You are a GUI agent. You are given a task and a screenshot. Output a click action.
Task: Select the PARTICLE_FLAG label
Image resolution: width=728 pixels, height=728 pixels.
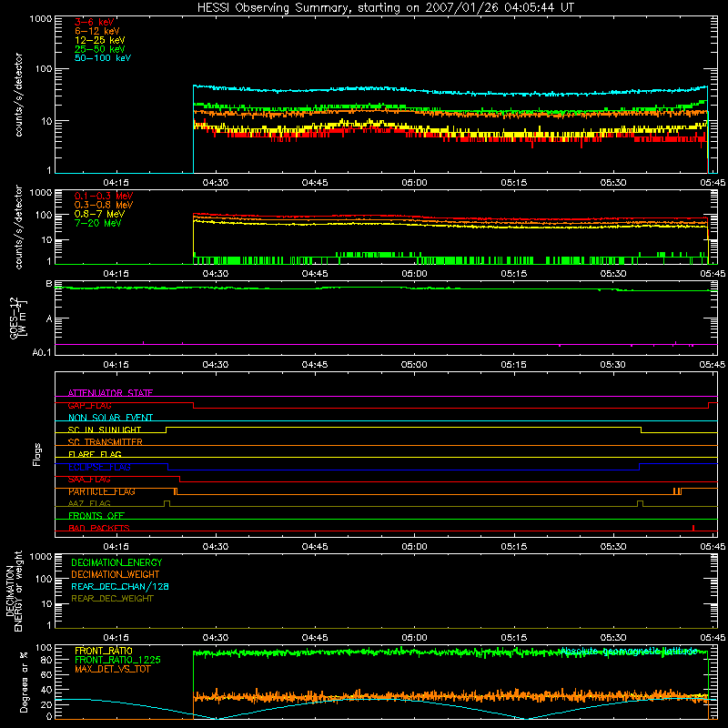(102, 491)
